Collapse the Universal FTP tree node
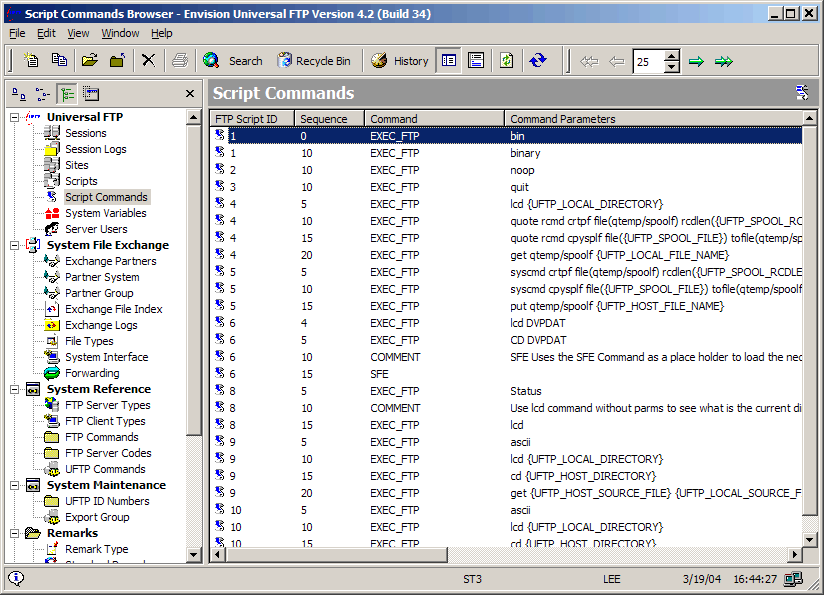This screenshot has height=595, width=824. point(15,117)
